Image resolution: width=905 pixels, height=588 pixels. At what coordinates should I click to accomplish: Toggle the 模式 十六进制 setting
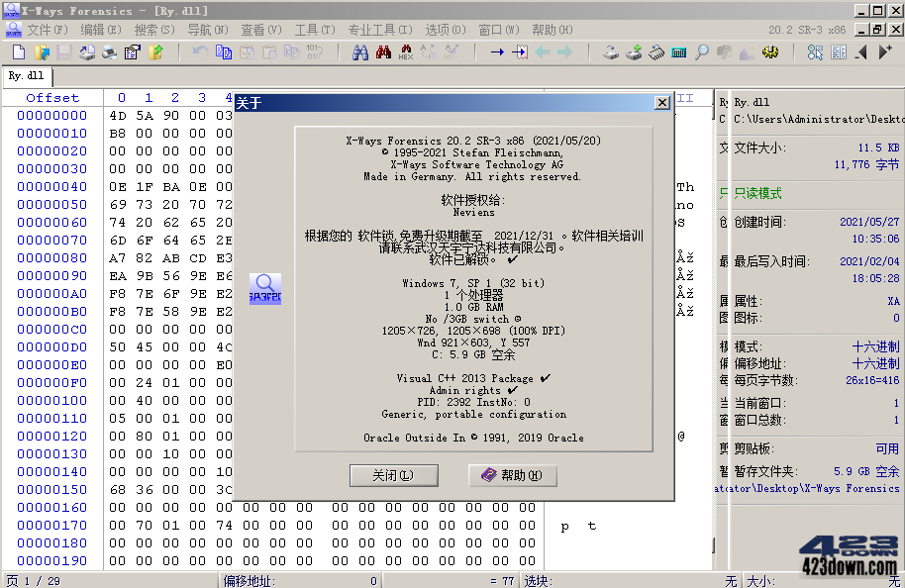click(x=876, y=344)
